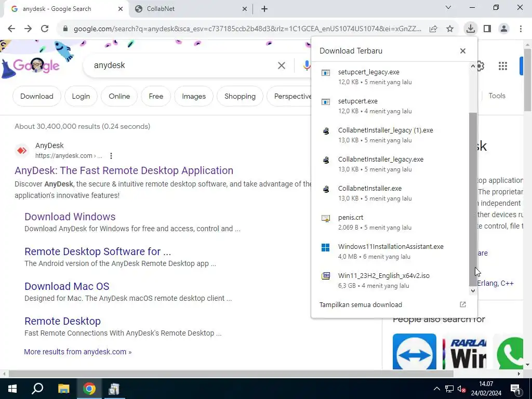The width and height of the screenshot is (532, 399).
Task: Open the WinRAR thumbnail suggestion
Action: (x=464, y=352)
